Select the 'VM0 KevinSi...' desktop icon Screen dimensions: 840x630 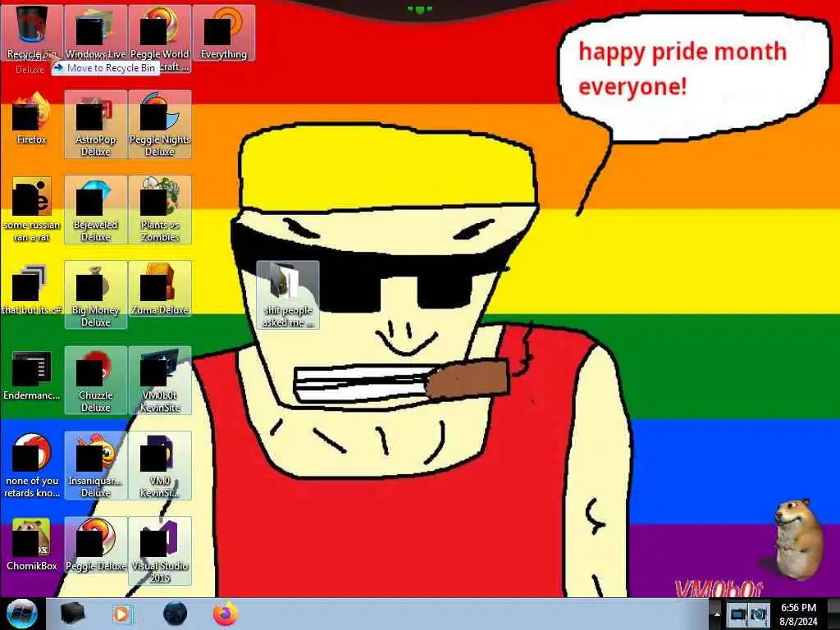[160, 466]
